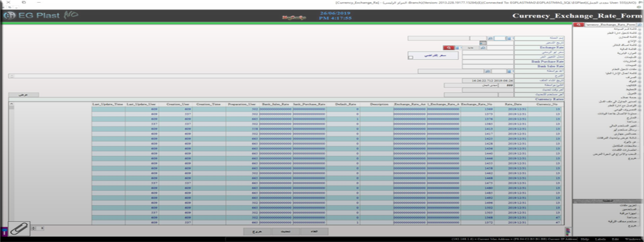This screenshot has width=644, height=242.
Task: Expand the التكاليف tree node
Action: [x=639, y=85]
